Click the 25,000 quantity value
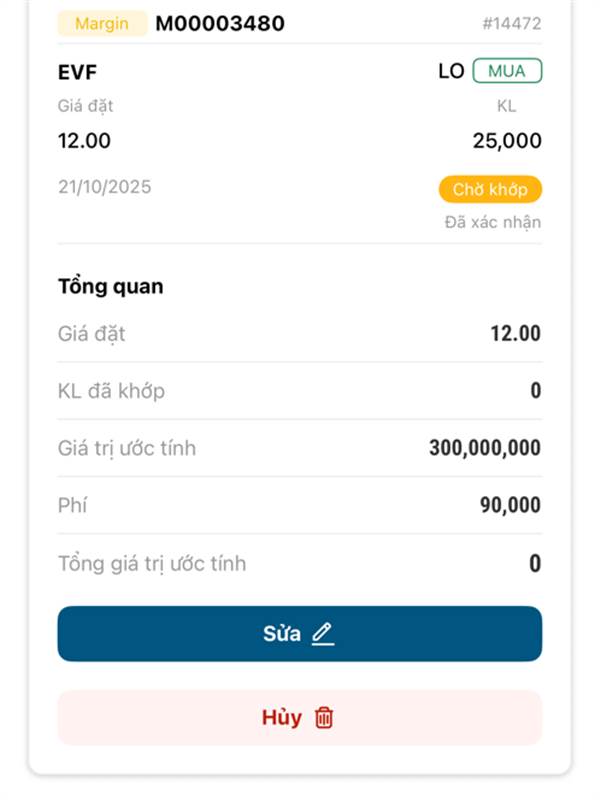Screen dimensions: 600x800 [507, 141]
